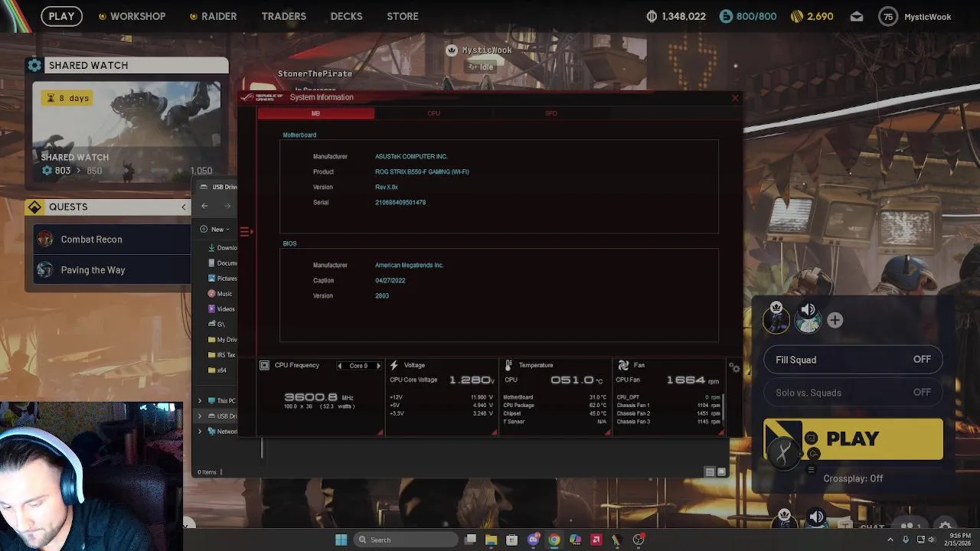
Task: Expand USB Drive in File Explorer tree
Action: [200, 416]
